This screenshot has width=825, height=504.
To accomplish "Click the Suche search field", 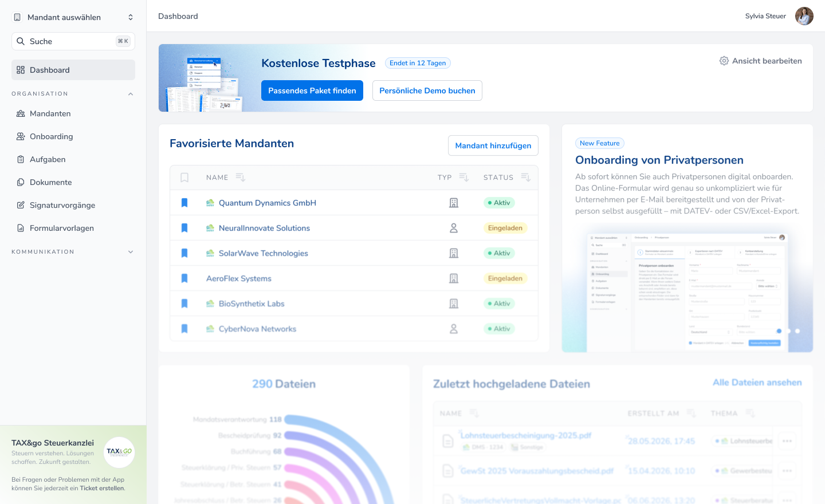I will pos(73,41).
